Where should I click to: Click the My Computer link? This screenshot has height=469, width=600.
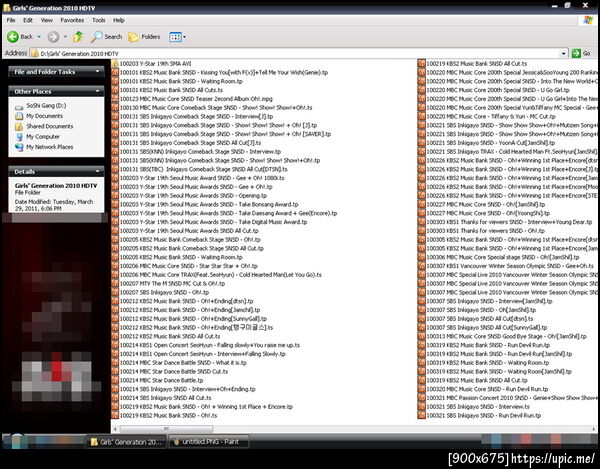coord(43,137)
